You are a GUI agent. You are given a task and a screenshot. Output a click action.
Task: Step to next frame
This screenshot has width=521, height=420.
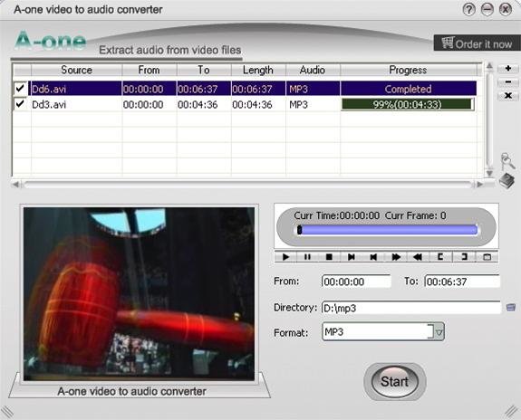click(352, 257)
